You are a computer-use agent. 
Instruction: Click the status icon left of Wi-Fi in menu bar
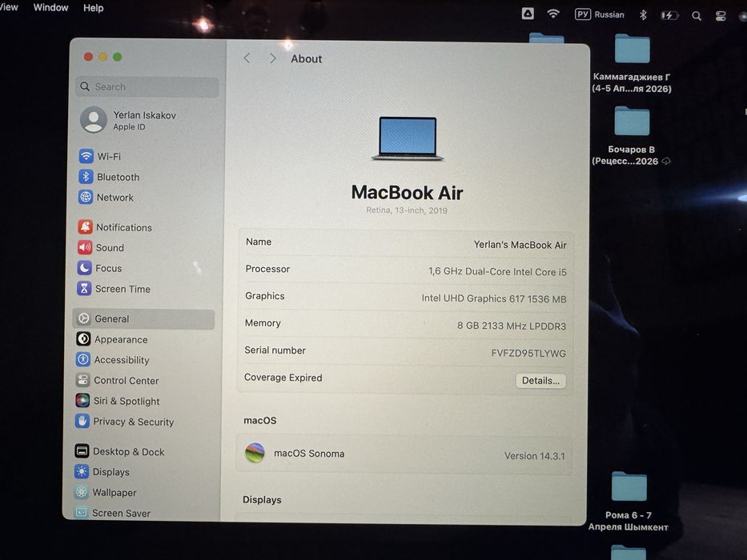click(x=528, y=14)
